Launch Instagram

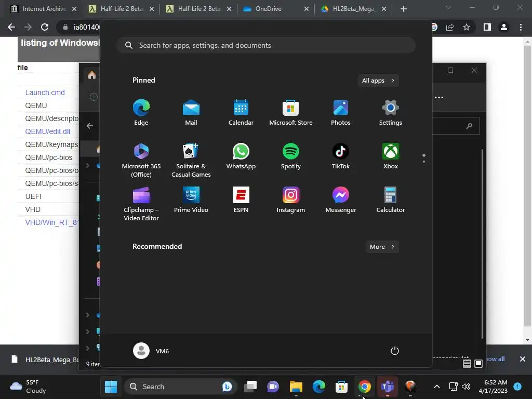pyautogui.click(x=291, y=200)
